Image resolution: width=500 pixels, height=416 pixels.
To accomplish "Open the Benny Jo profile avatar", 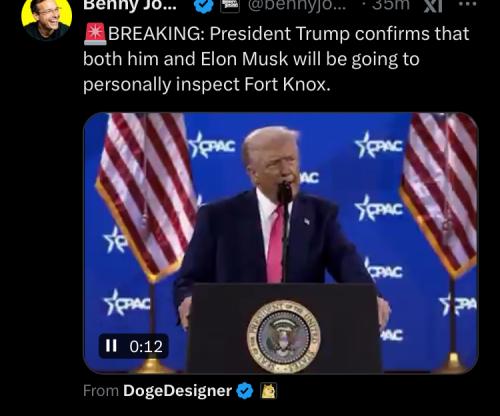I will click(x=47, y=17).
